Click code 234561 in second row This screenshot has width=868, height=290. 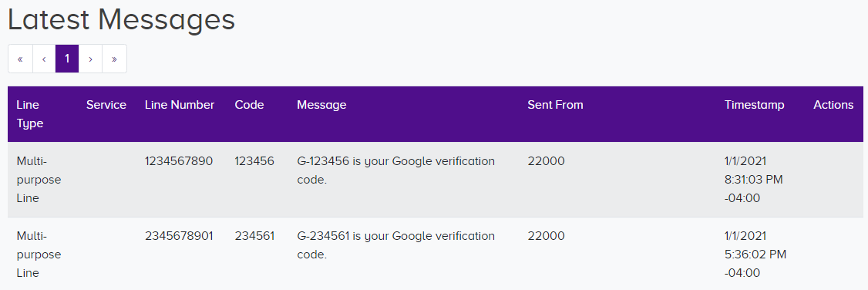point(254,236)
